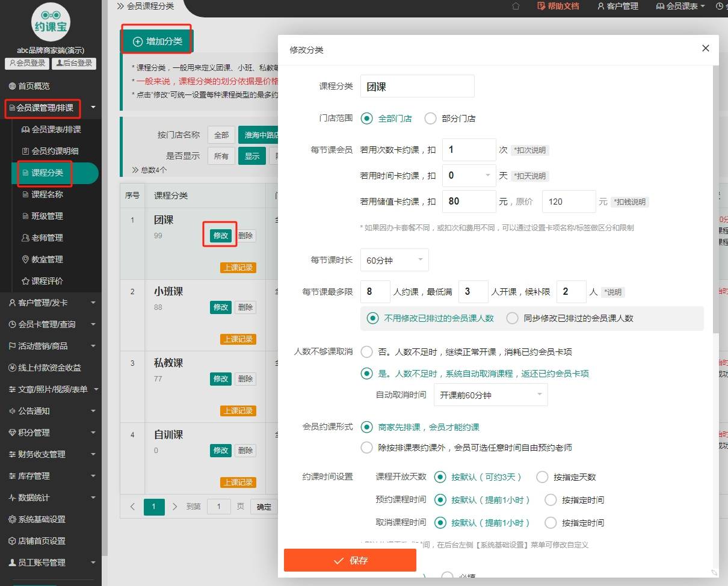728x586 pixels.
Task: Click 修改 button for 自训课
Action: 221,451
